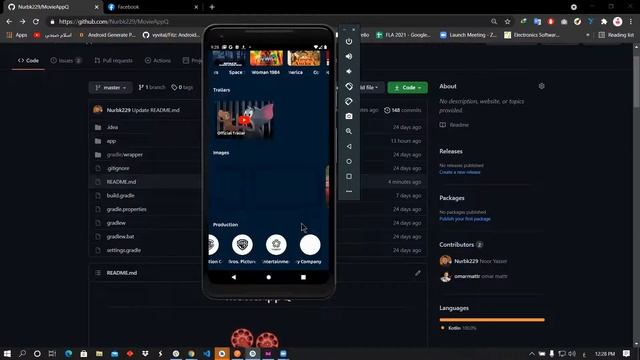Open the Pull requests tab
This screenshot has width=640, height=360.
click(x=113, y=60)
